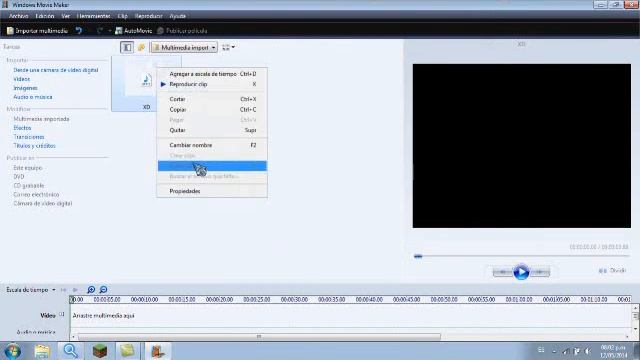Open File Explorer from the taskbar
Viewport: 640px width, 360px height.
pos(42,351)
